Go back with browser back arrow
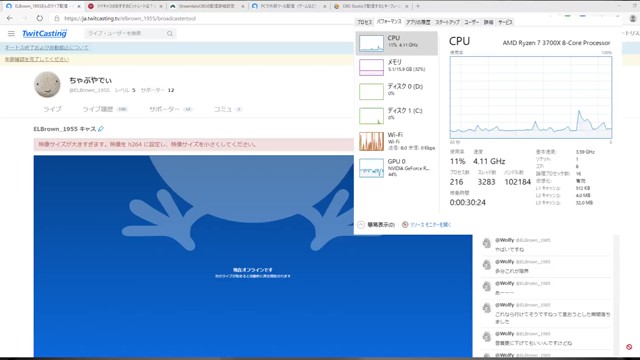 [10, 18]
